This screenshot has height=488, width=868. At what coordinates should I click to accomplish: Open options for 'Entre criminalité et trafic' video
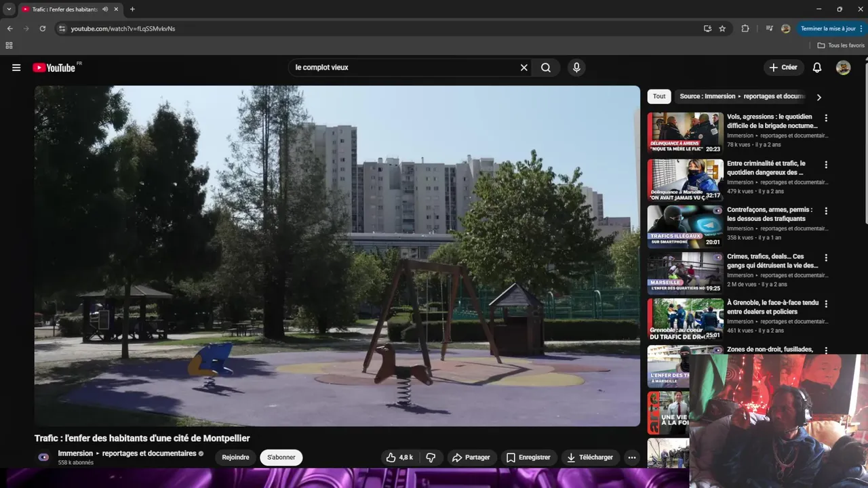[826, 165]
